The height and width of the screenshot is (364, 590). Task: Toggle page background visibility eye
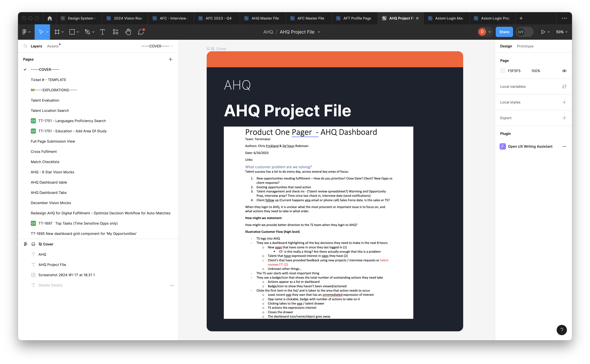[x=564, y=71]
